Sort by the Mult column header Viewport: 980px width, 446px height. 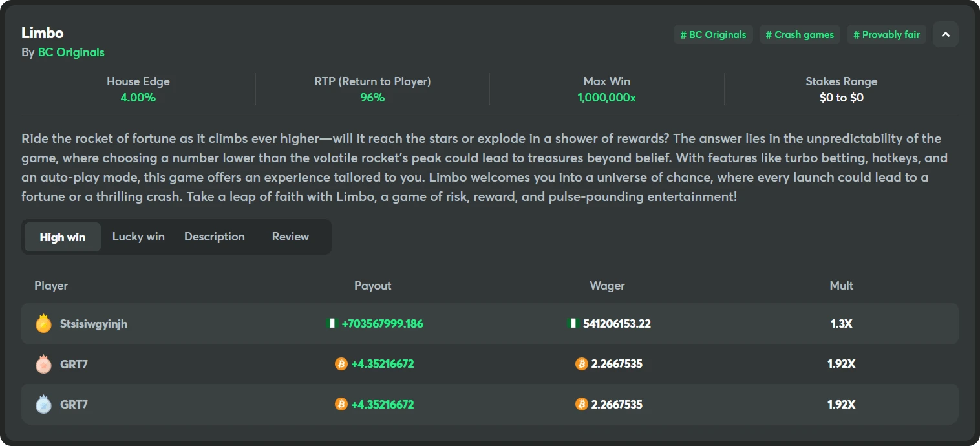coord(841,285)
